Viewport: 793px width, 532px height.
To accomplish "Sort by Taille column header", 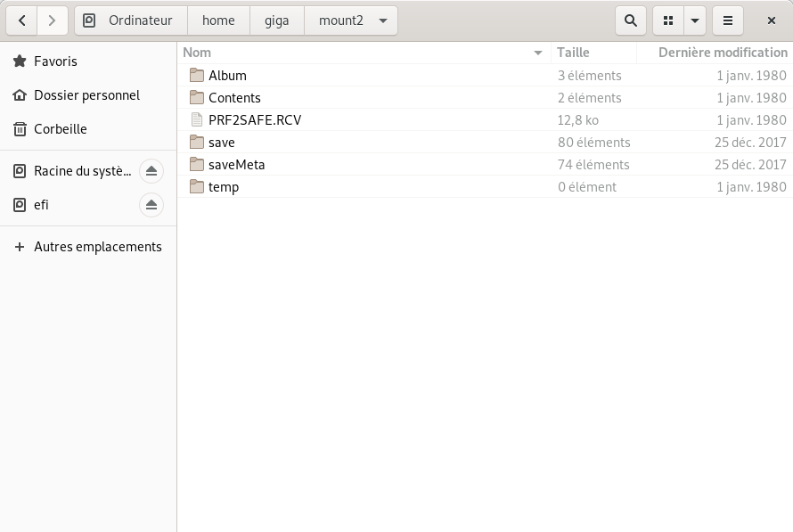I will click(574, 53).
